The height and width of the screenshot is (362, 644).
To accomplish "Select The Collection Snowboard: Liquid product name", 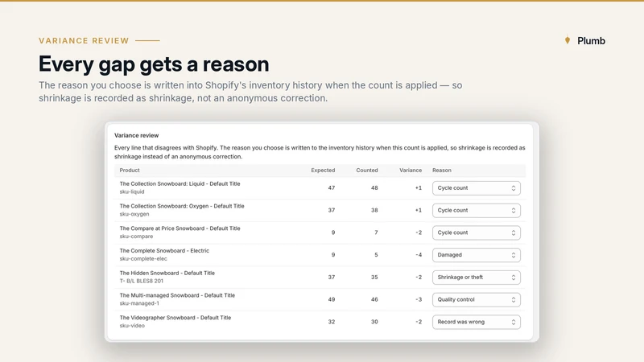I will coord(180,184).
